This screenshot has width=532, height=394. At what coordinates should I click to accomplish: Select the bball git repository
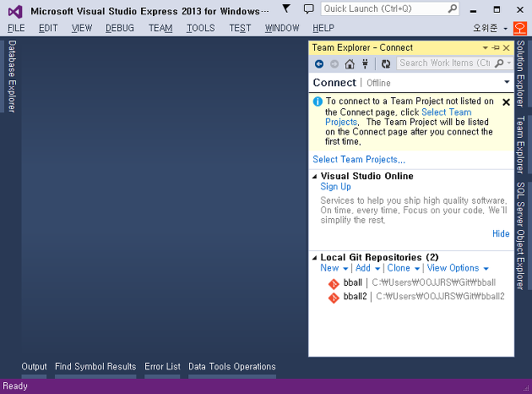pyautogui.click(x=412, y=283)
